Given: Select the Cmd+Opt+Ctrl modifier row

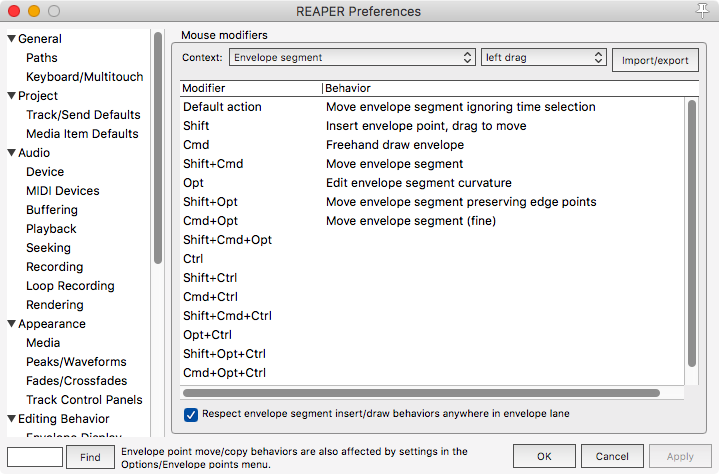Looking at the screenshot, I should pyautogui.click(x=431, y=373).
